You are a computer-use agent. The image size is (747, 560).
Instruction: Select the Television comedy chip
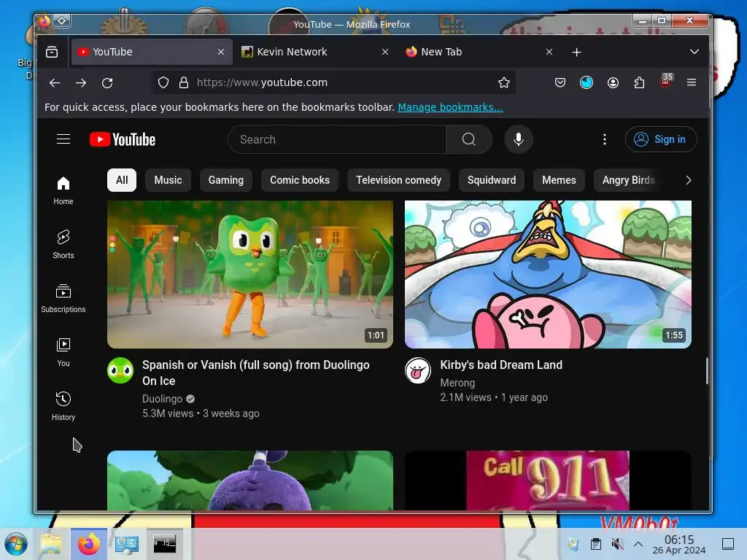(x=399, y=180)
